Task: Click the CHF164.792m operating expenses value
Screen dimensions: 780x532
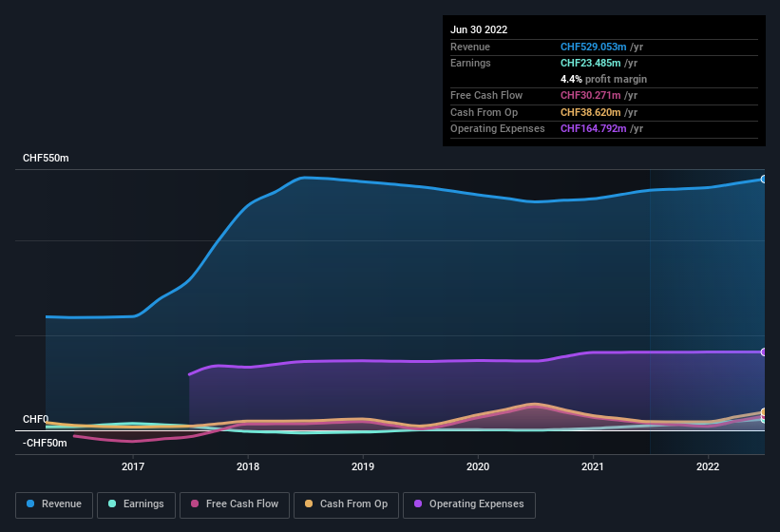Action: (594, 129)
